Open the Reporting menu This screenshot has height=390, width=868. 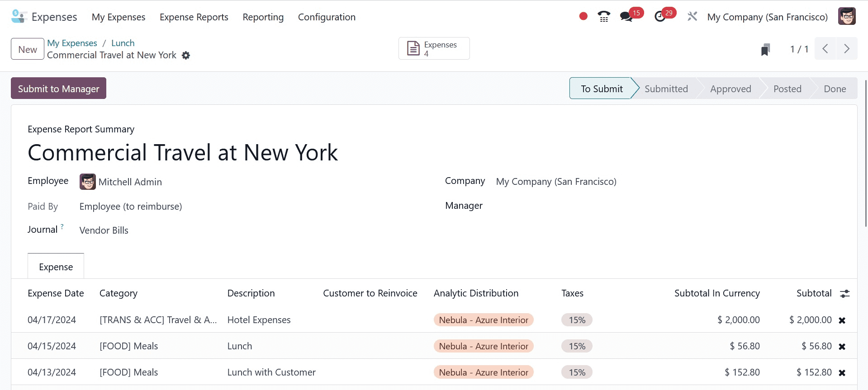pyautogui.click(x=263, y=17)
